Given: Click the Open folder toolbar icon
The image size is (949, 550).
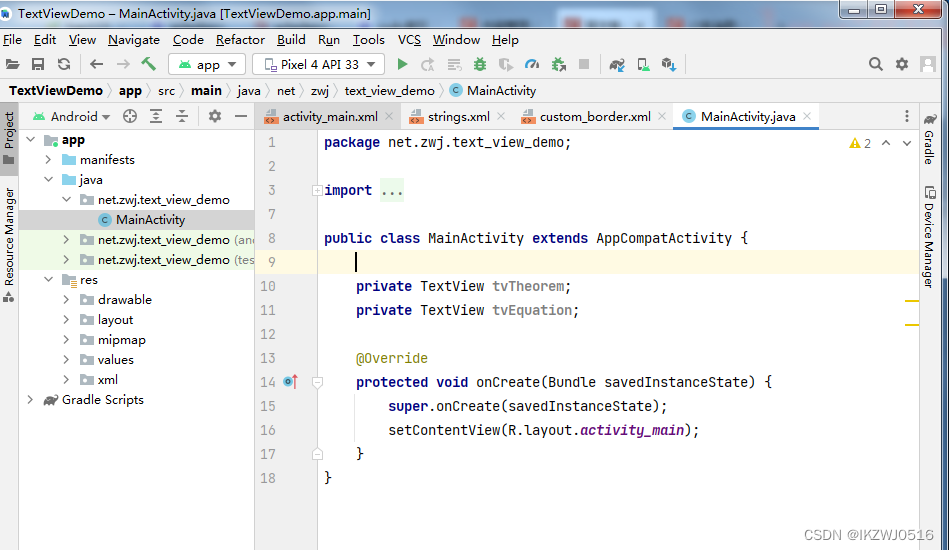Looking at the screenshot, I should (13, 64).
